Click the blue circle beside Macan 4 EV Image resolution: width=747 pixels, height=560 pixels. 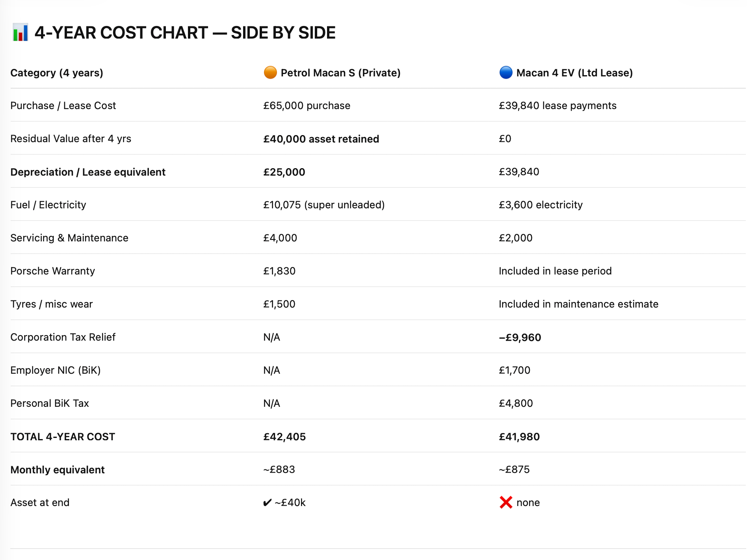506,72
